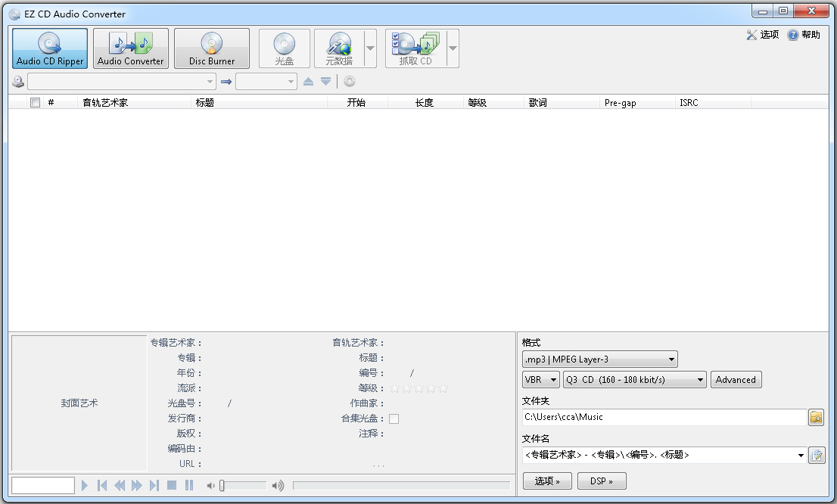Viewport: 837px width, 504px height.
Task: Browse for output folder icon
Action: pyautogui.click(x=816, y=417)
